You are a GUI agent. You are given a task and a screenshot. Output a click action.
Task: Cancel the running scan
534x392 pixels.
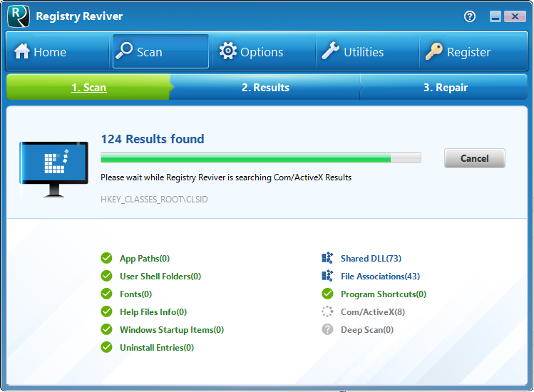tap(474, 158)
